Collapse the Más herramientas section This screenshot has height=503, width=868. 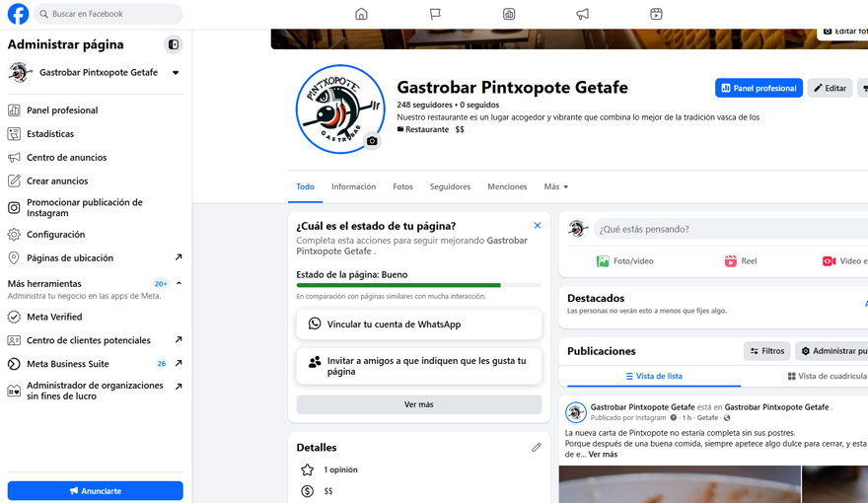(179, 284)
